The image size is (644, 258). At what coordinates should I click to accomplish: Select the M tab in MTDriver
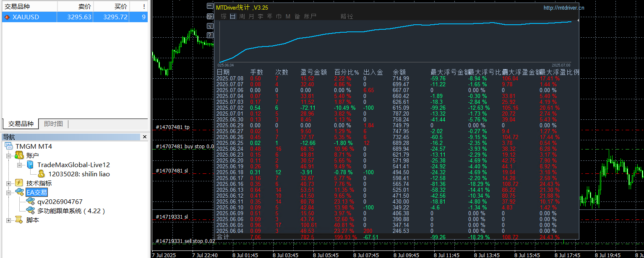pyautogui.click(x=288, y=16)
